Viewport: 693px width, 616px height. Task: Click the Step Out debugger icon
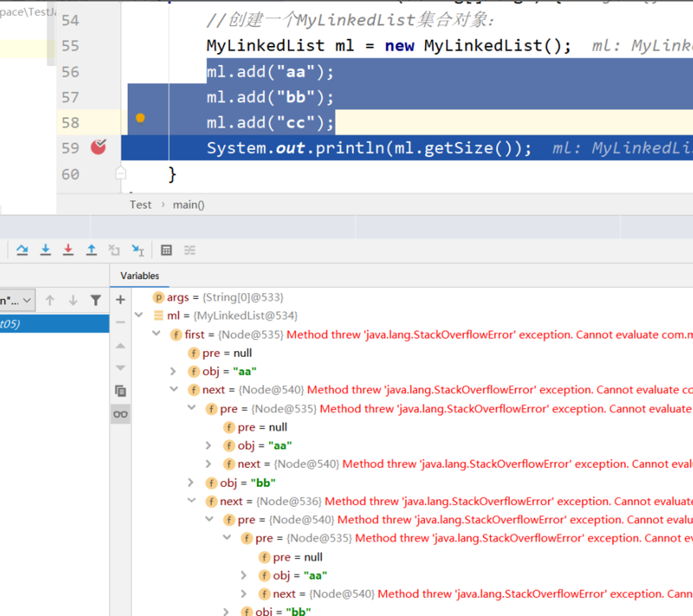click(x=91, y=250)
